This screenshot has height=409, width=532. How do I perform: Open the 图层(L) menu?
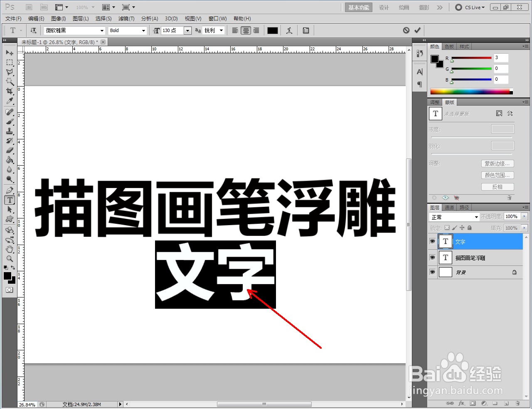coord(81,19)
